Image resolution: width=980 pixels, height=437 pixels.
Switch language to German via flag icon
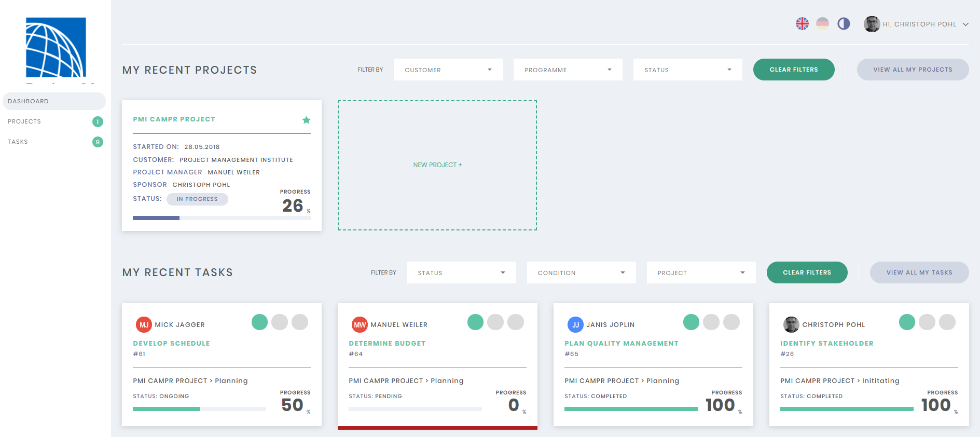point(822,24)
